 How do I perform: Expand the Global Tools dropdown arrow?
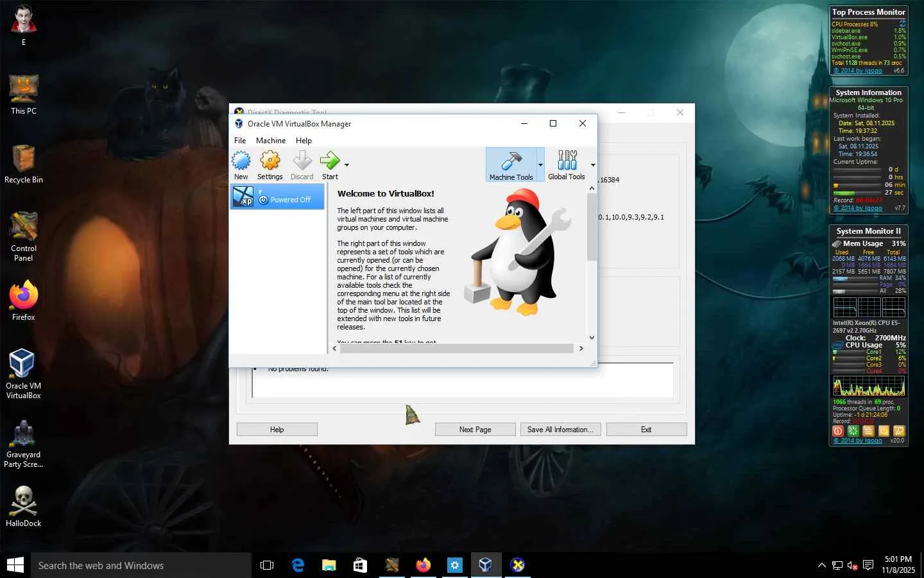click(x=592, y=165)
